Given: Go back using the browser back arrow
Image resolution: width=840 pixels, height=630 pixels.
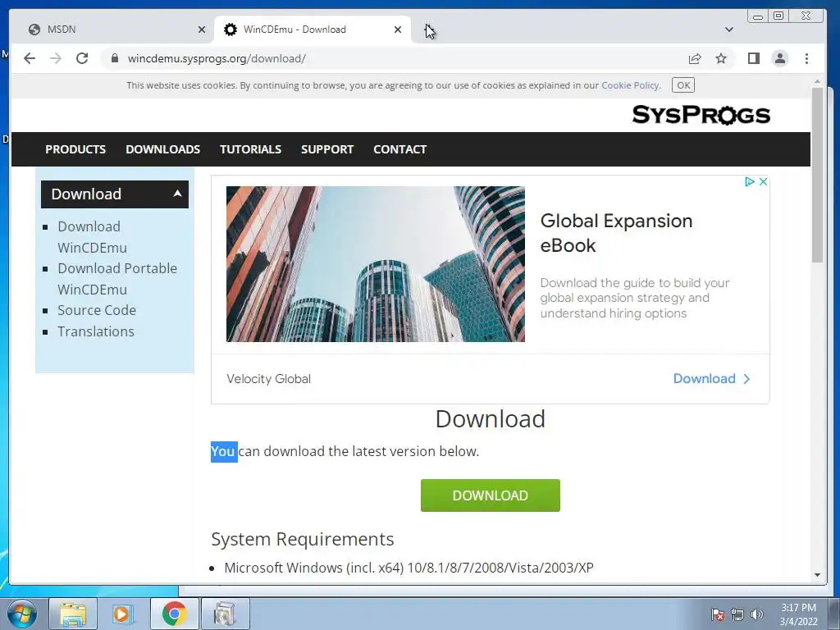Looking at the screenshot, I should click(x=30, y=58).
